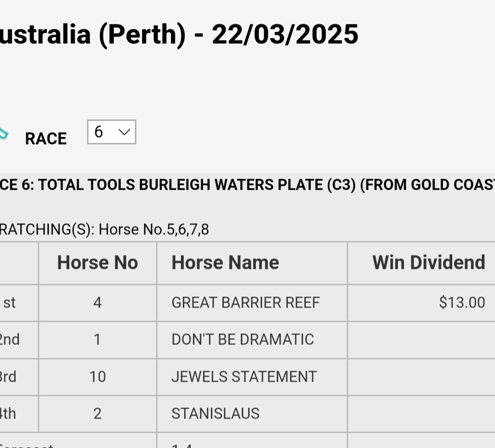This screenshot has width=495, height=448.
Task: Click horse number 1 in second place row
Action: (x=98, y=340)
